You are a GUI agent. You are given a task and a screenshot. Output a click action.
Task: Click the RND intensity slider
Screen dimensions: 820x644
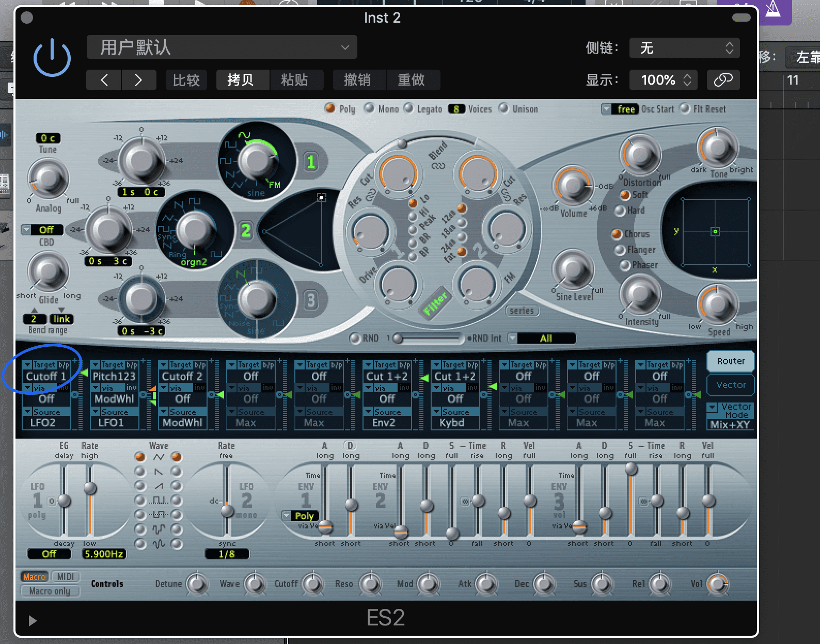point(429,339)
